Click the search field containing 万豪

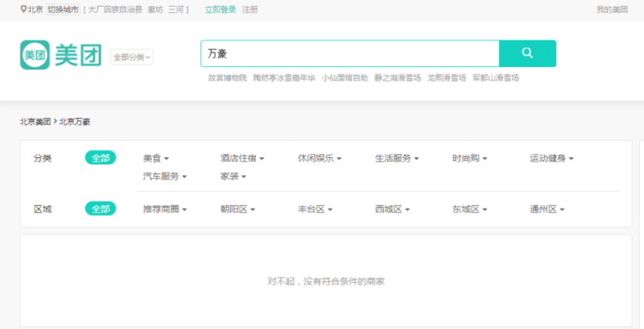point(350,53)
